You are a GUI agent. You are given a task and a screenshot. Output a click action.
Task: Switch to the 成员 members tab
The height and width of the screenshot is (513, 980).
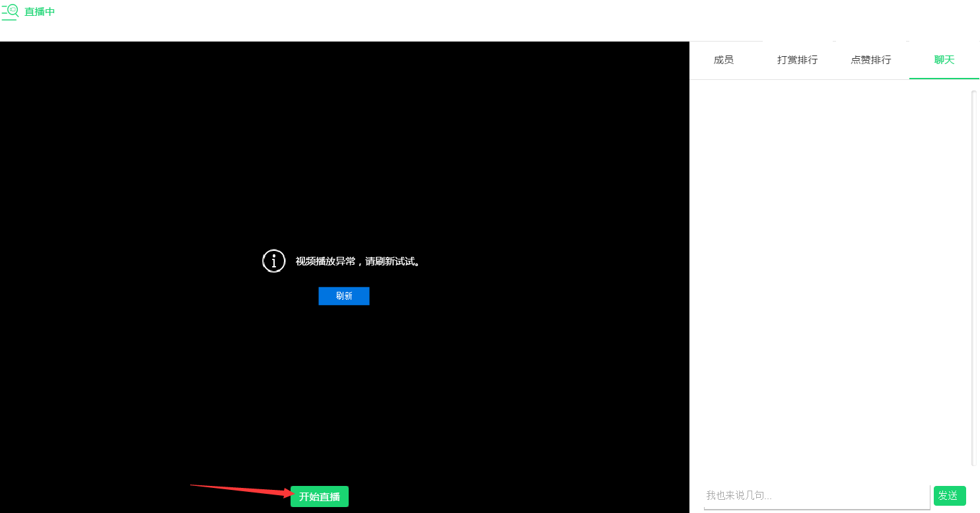pyautogui.click(x=724, y=60)
